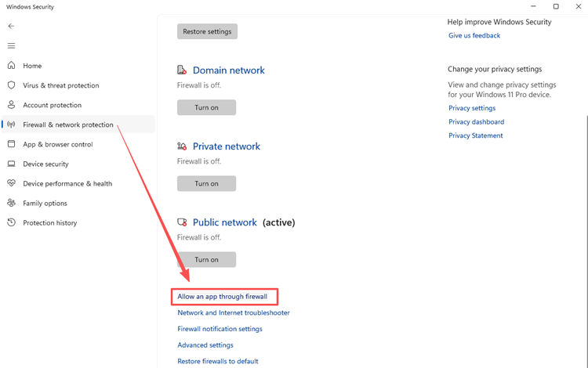Click the Firewall & network protection antenna icon

pyautogui.click(x=12, y=124)
